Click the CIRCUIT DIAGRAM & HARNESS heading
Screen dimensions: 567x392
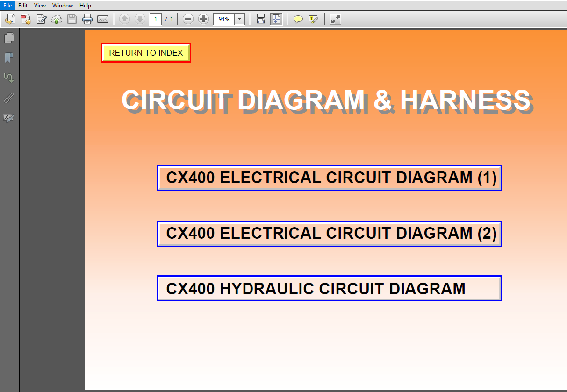click(326, 100)
